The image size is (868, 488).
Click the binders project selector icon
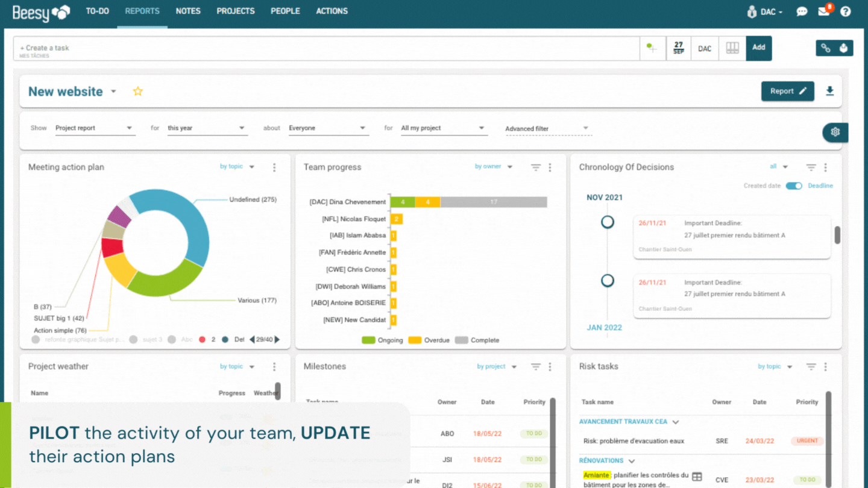732,48
